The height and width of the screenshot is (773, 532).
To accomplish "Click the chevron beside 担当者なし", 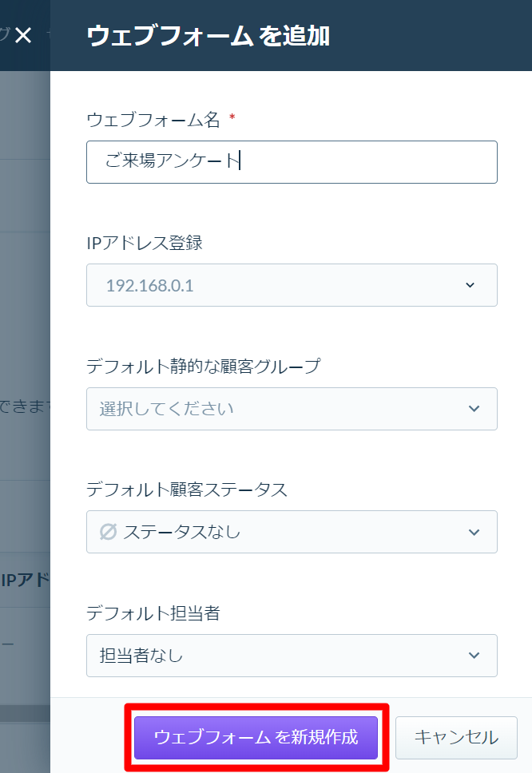I will click(474, 656).
